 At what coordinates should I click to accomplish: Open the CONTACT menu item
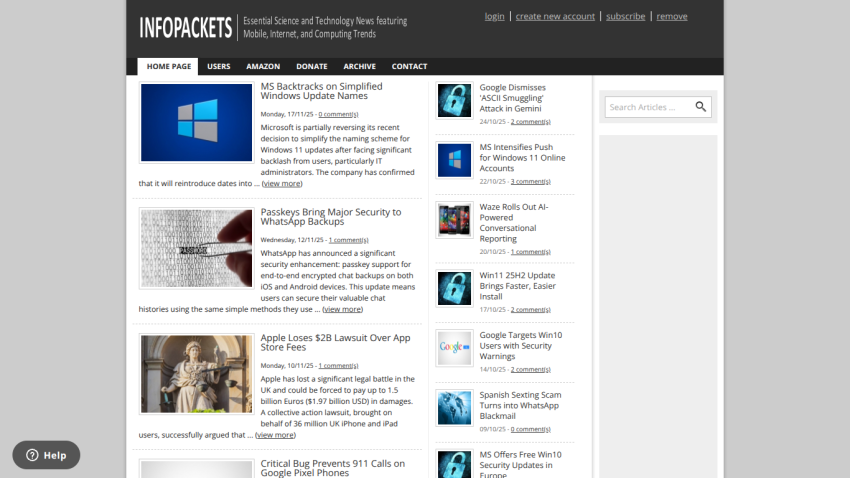[x=409, y=66]
